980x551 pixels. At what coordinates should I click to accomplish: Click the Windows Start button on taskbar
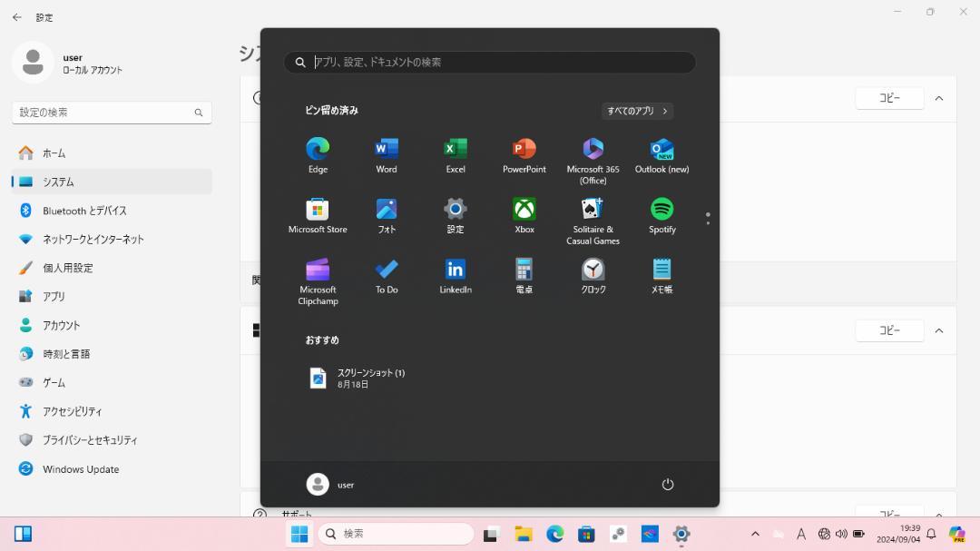(x=299, y=534)
